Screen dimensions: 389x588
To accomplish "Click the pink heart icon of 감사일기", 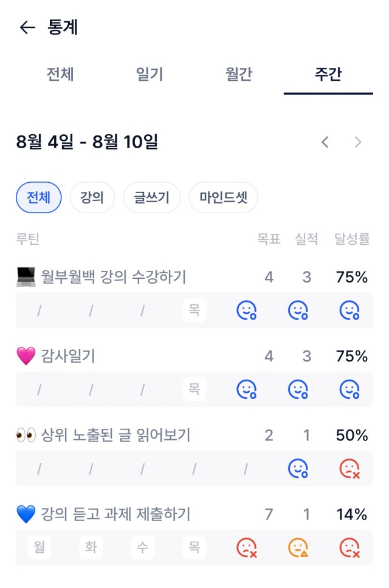I will [26, 356].
